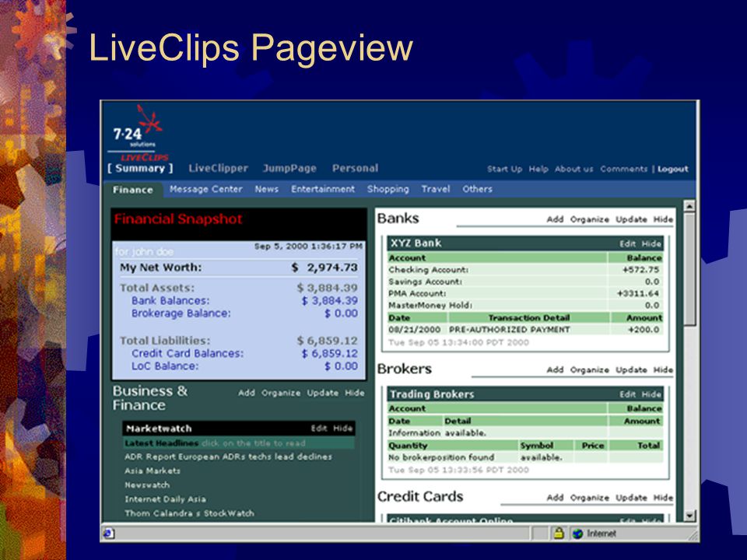This screenshot has width=747, height=560.
Task: Click Update in the Banks section
Action: tap(631, 219)
